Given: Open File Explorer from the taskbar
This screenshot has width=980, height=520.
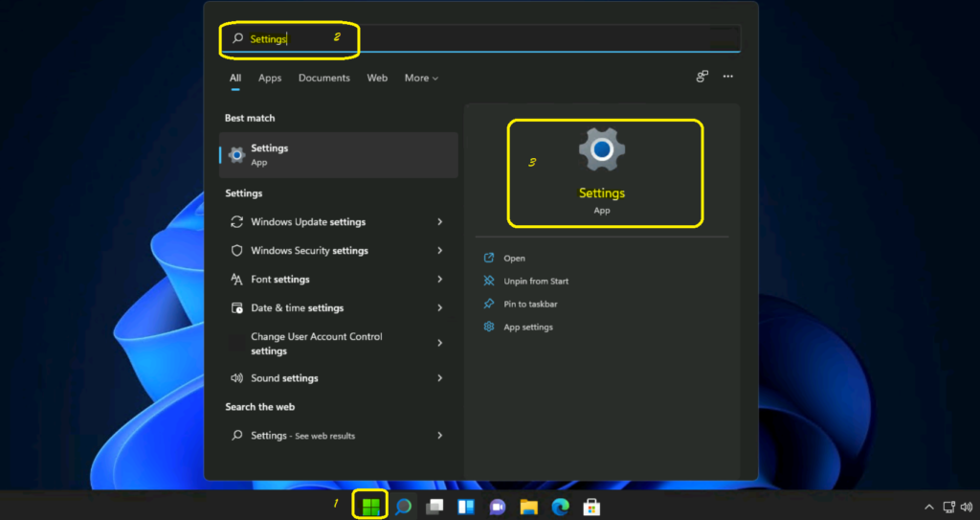Looking at the screenshot, I should pos(528,507).
